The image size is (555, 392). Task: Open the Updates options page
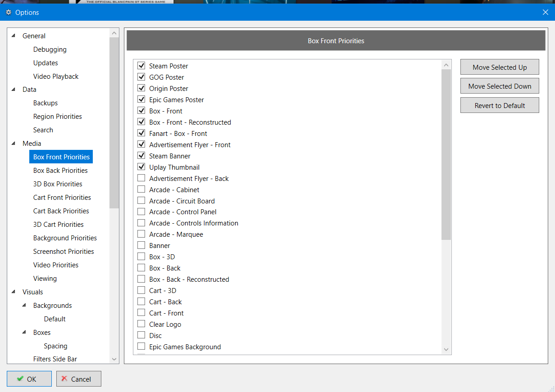(x=45, y=63)
